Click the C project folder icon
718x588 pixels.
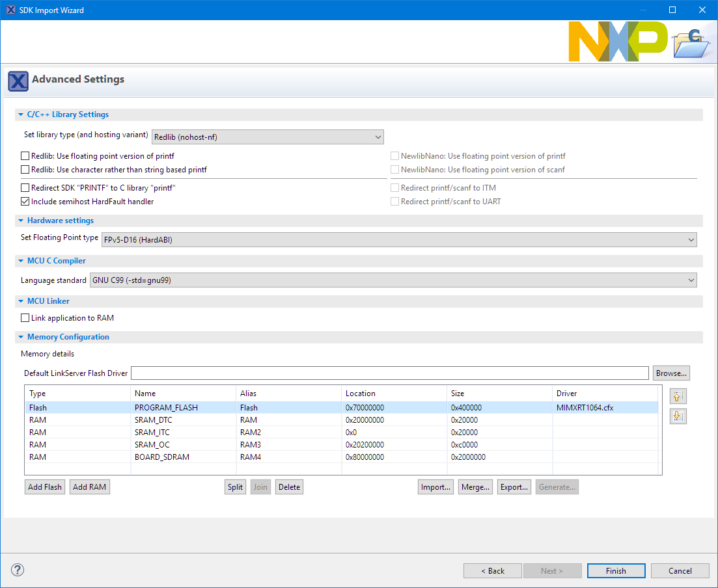[x=691, y=43]
